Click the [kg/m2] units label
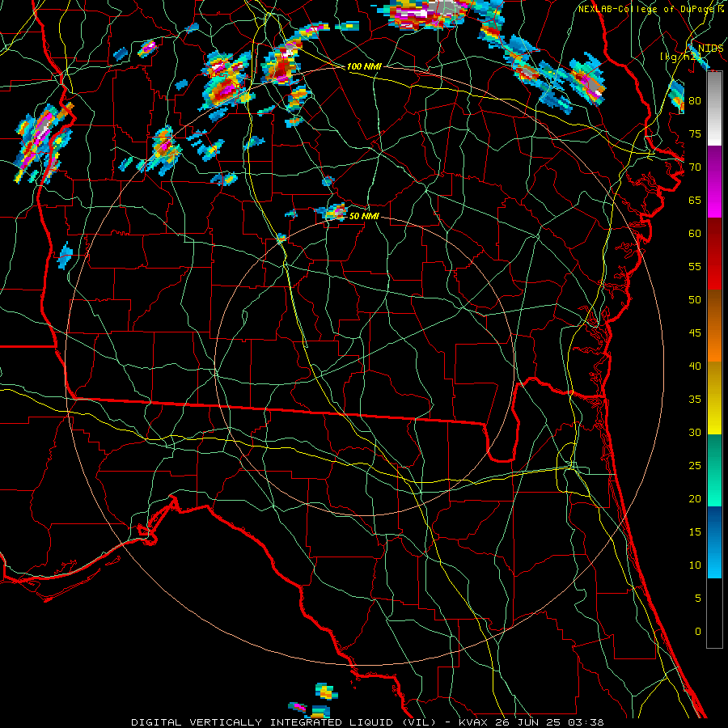728x728 pixels. 680,57
